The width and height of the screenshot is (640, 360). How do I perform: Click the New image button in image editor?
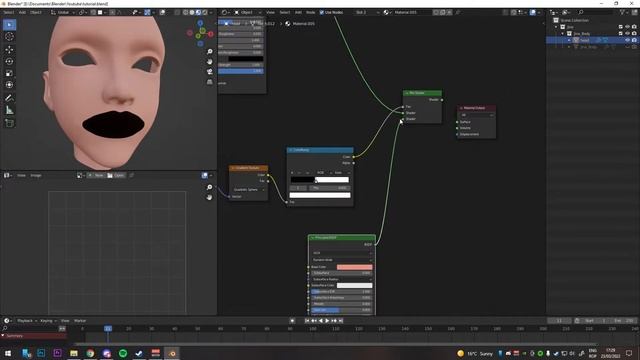[x=96, y=176]
